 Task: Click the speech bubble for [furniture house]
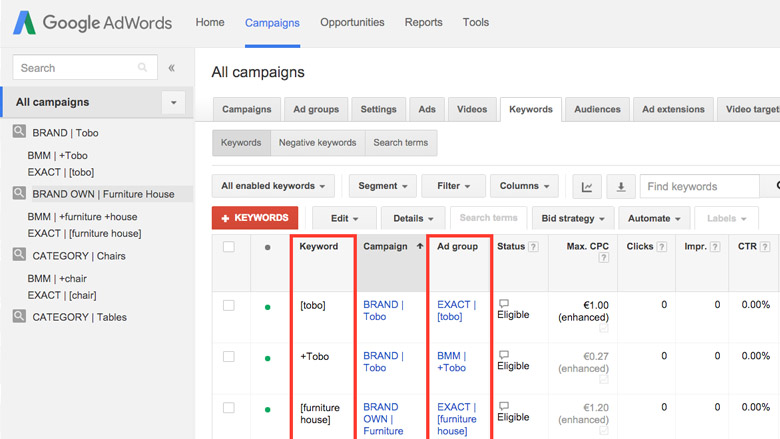click(x=504, y=406)
